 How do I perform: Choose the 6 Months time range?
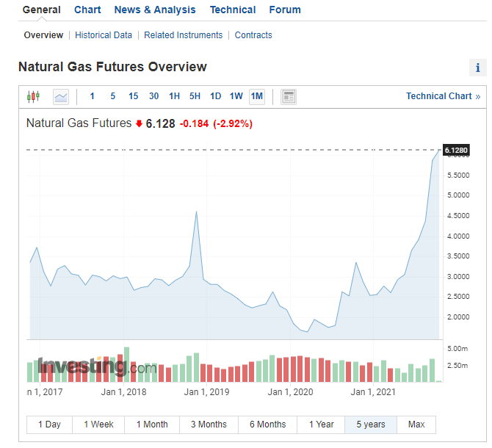[267, 424]
